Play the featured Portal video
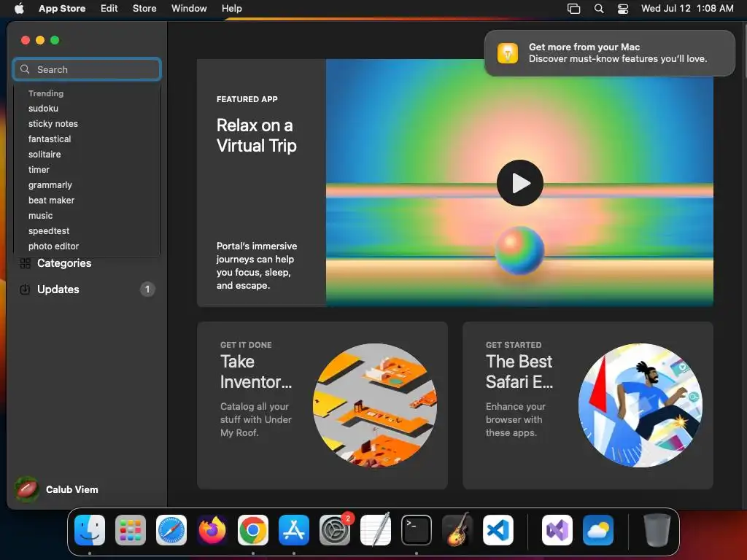747x560 pixels. tap(519, 183)
